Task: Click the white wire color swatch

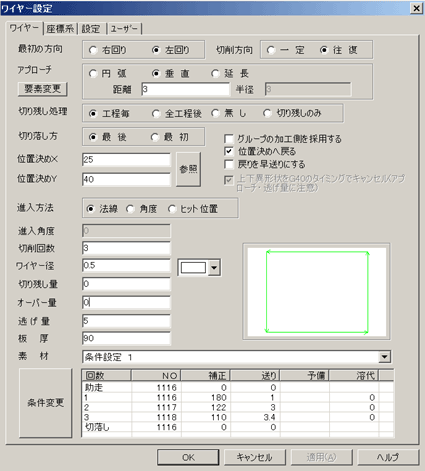Action: (x=193, y=267)
